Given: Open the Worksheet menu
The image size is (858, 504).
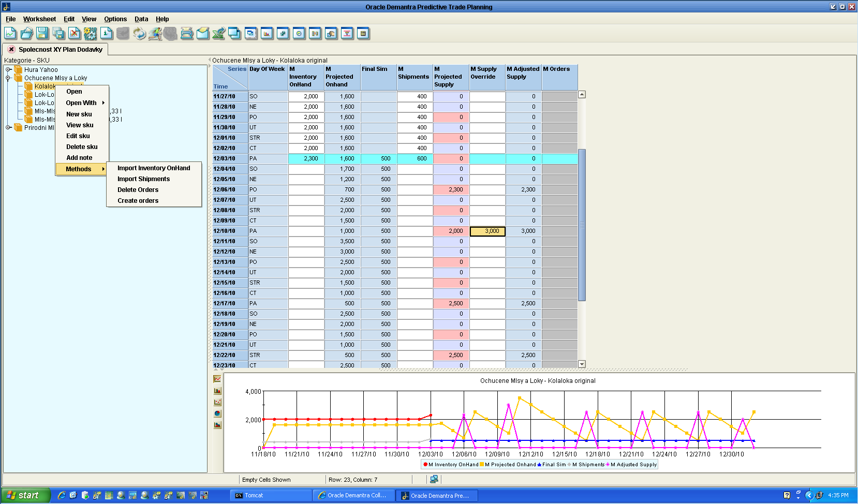Looking at the screenshot, I should pyautogui.click(x=39, y=19).
